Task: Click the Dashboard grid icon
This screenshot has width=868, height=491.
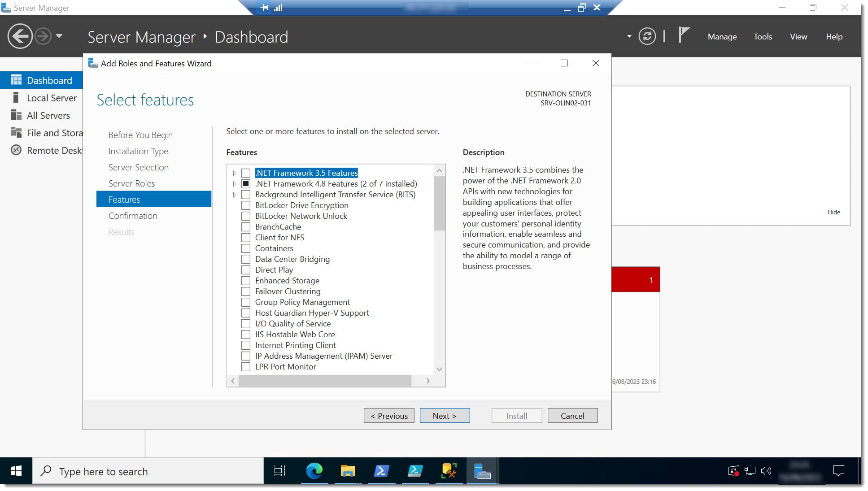Action: pyautogui.click(x=16, y=80)
